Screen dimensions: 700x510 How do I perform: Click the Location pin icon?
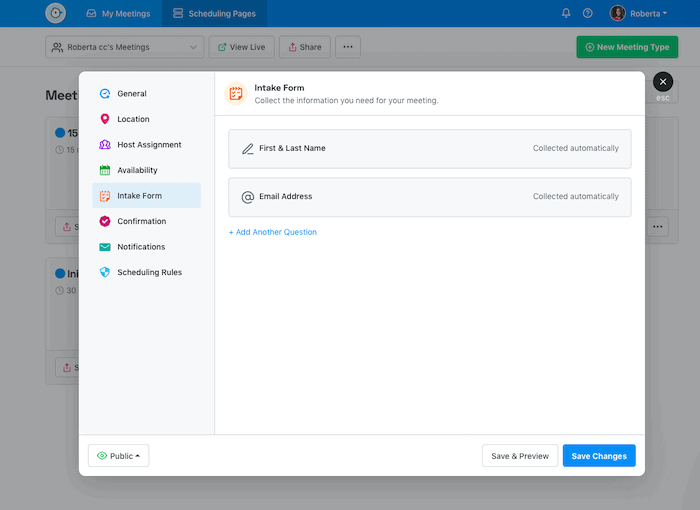[x=105, y=119]
